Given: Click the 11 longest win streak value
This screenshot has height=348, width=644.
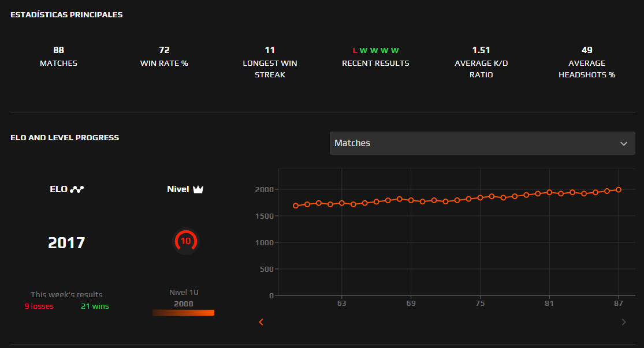Looking at the screenshot, I should click(x=270, y=50).
